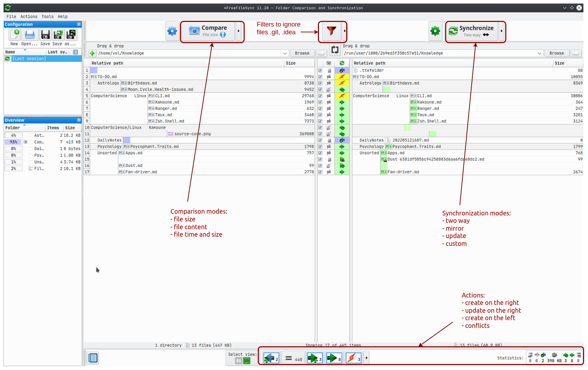Uncheck the Fan-driver.md row checkbox
Image resolution: width=588 pixels, height=370 pixels.
coord(320,172)
